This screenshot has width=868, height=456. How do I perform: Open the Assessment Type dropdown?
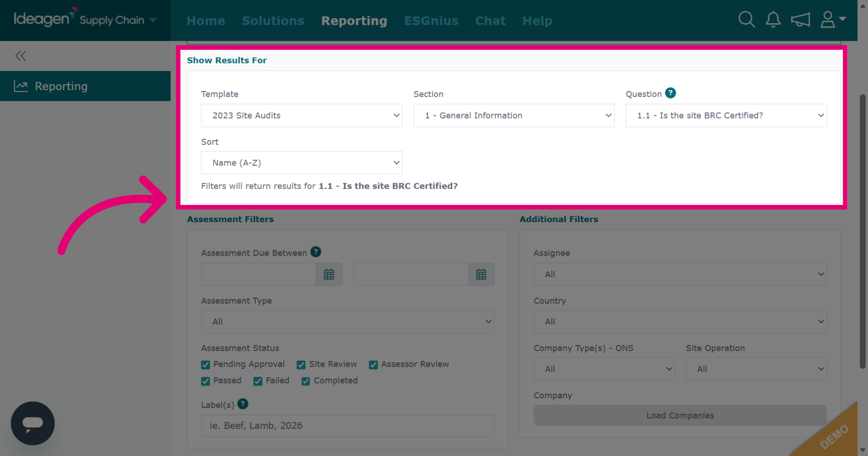click(x=348, y=322)
